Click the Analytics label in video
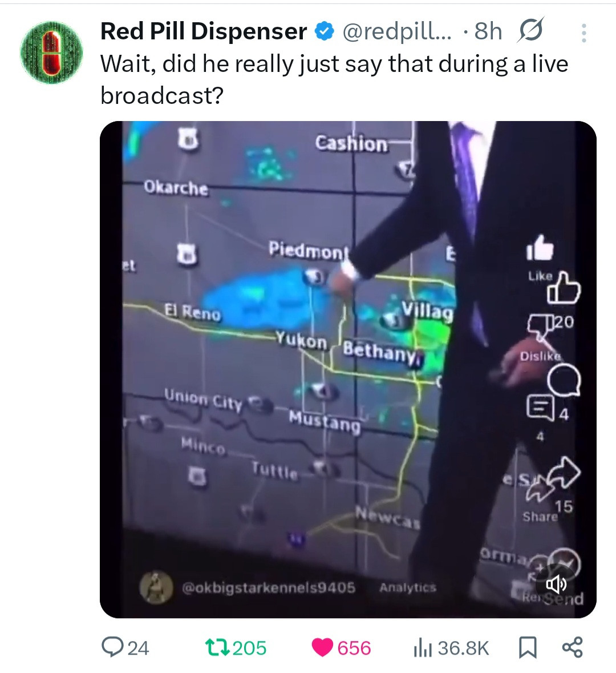 tap(407, 587)
